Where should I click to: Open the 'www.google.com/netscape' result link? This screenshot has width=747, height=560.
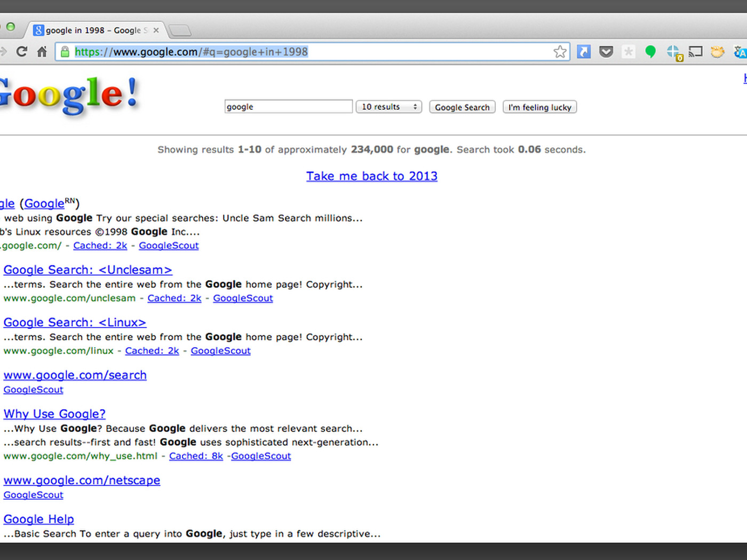click(x=82, y=481)
